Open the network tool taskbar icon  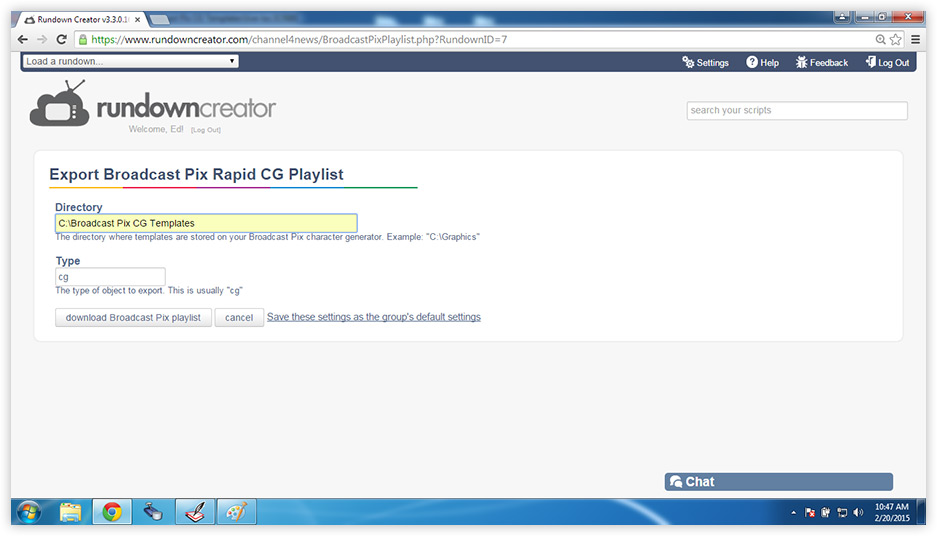click(x=153, y=512)
